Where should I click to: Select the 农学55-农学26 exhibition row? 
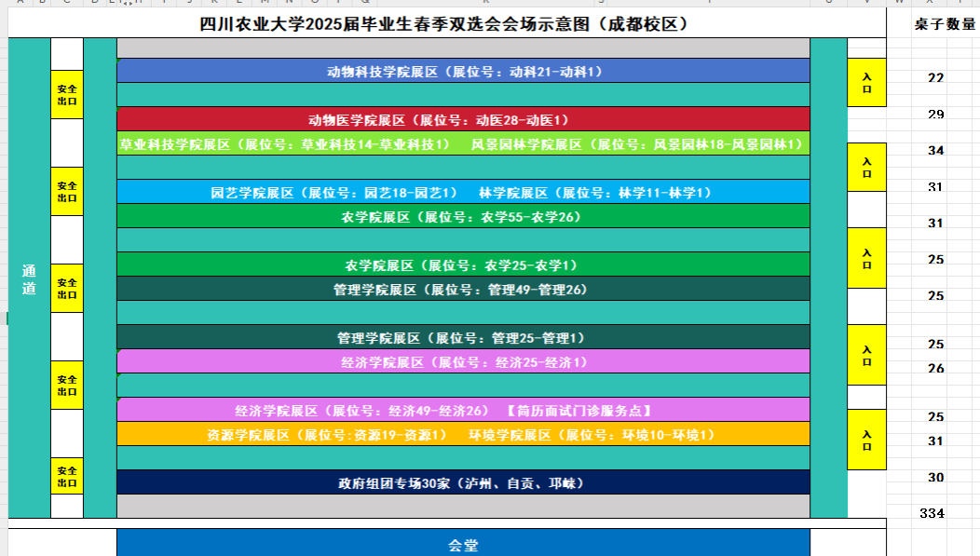(463, 217)
